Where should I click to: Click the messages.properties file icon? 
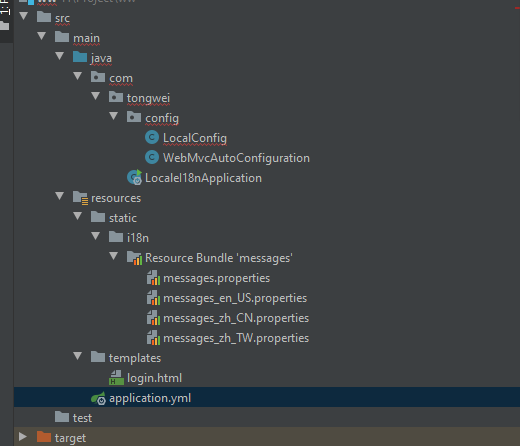point(153,278)
